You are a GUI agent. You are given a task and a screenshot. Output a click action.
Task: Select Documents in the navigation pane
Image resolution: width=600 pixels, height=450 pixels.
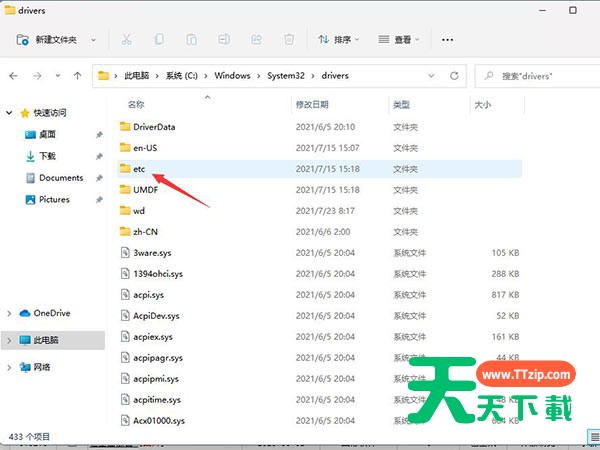tap(60, 178)
